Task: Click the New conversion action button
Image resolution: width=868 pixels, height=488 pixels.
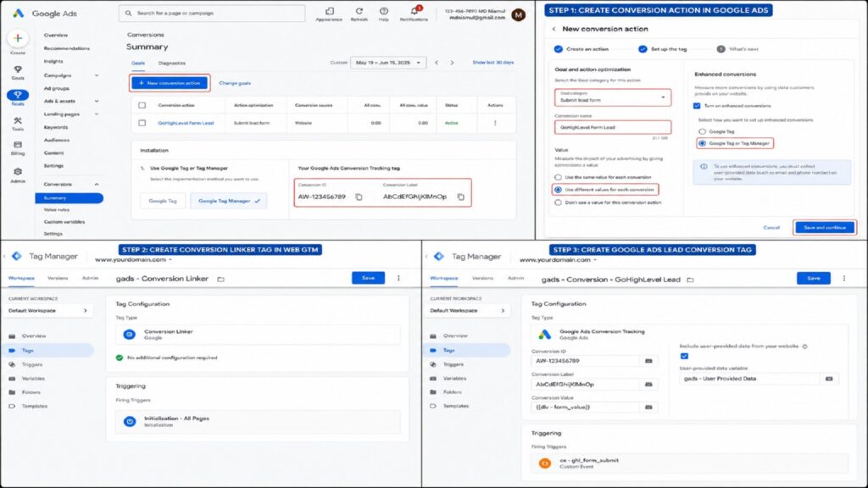Action: pos(170,83)
